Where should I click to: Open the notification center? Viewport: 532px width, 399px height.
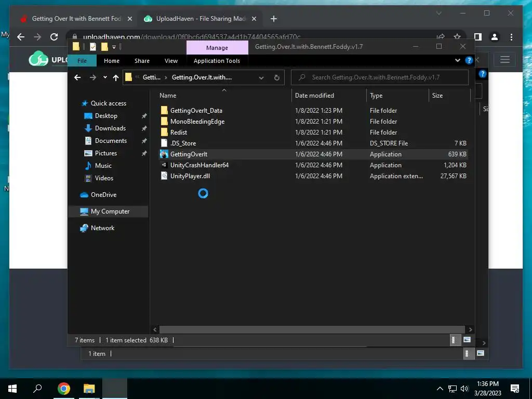pyautogui.click(x=515, y=389)
